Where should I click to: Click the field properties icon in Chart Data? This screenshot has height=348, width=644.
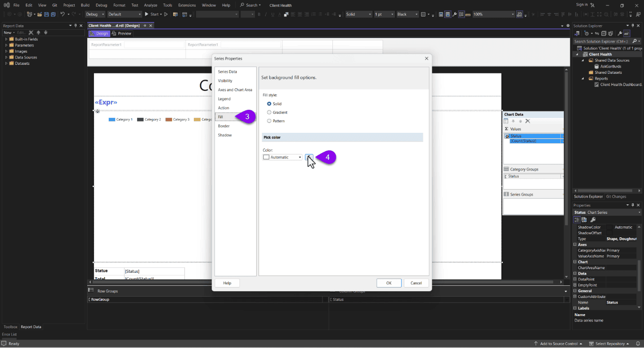click(506, 121)
